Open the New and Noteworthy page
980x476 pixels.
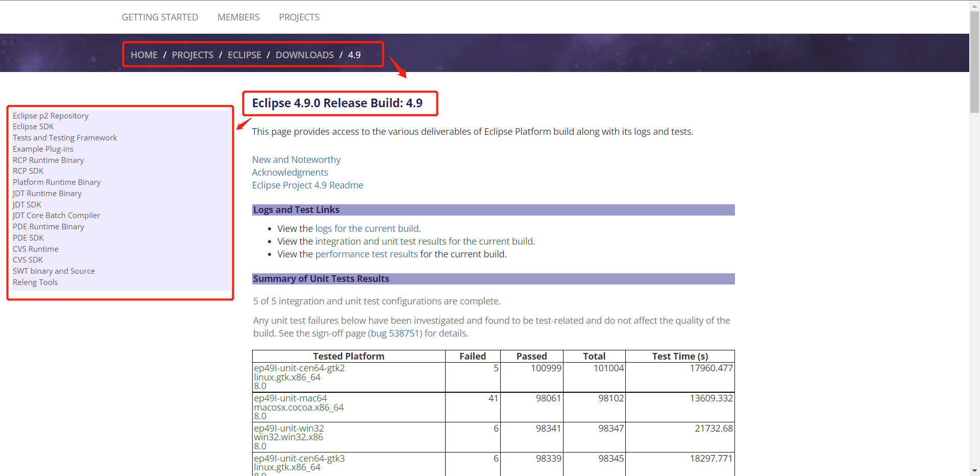tap(296, 160)
